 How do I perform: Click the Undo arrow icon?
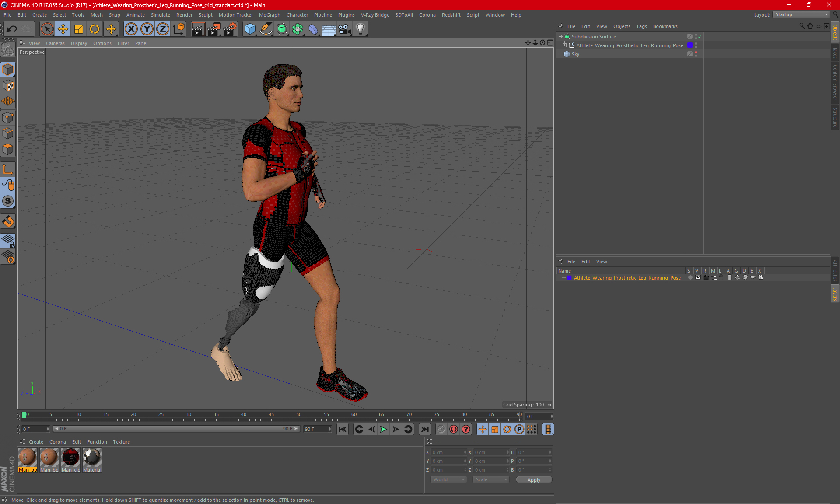point(12,29)
